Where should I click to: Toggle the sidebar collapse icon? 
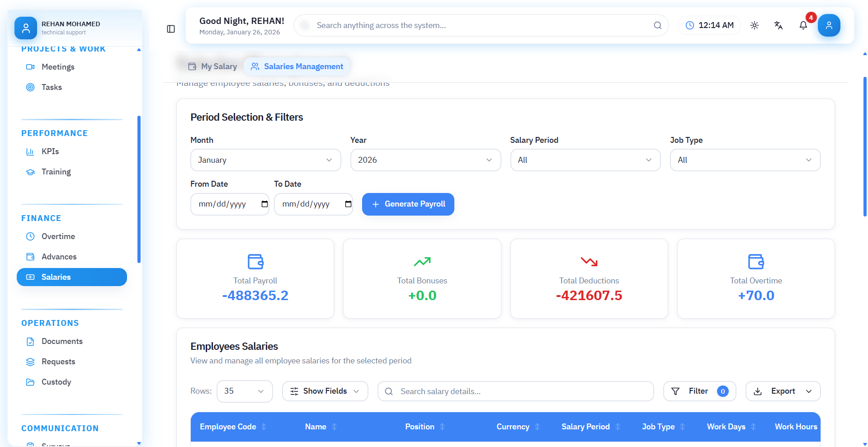pos(171,29)
